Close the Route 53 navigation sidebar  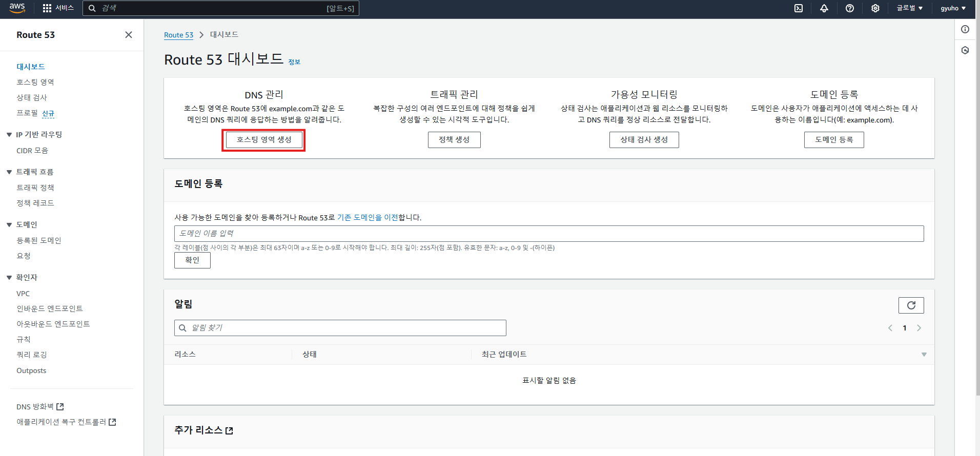(129, 35)
